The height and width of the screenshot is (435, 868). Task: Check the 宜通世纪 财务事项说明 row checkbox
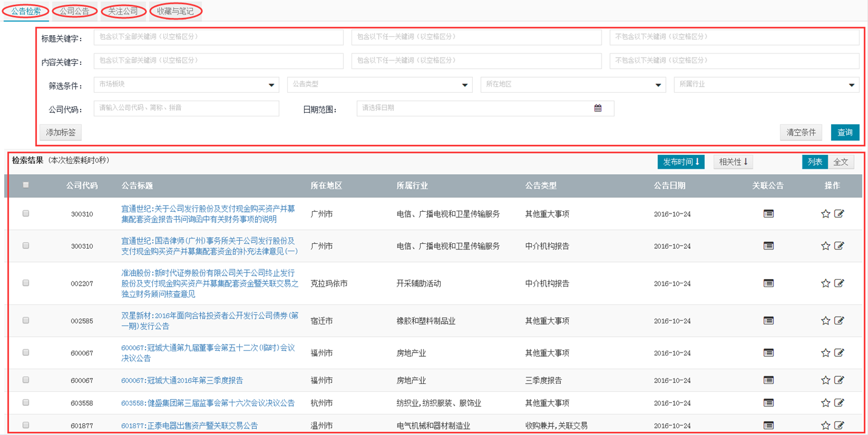[x=25, y=214]
